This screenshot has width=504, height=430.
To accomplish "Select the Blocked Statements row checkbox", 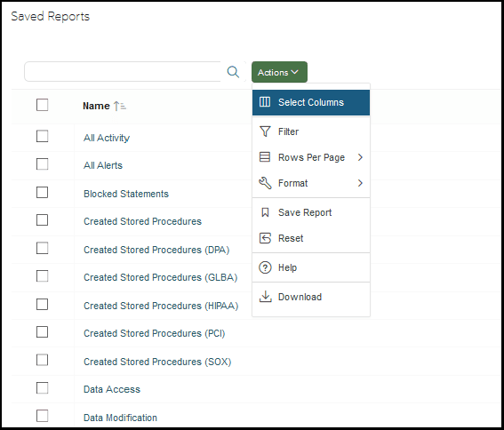I will coord(42,192).
